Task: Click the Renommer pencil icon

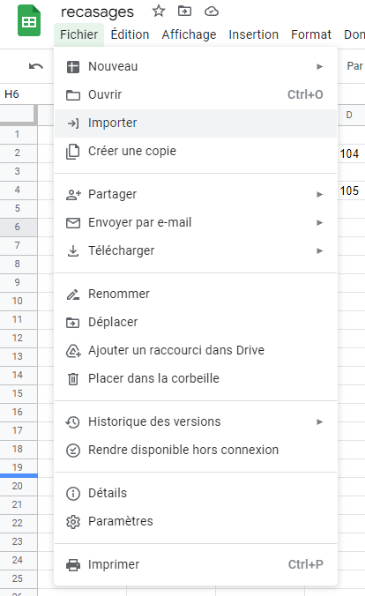Action: click(73, 294)
